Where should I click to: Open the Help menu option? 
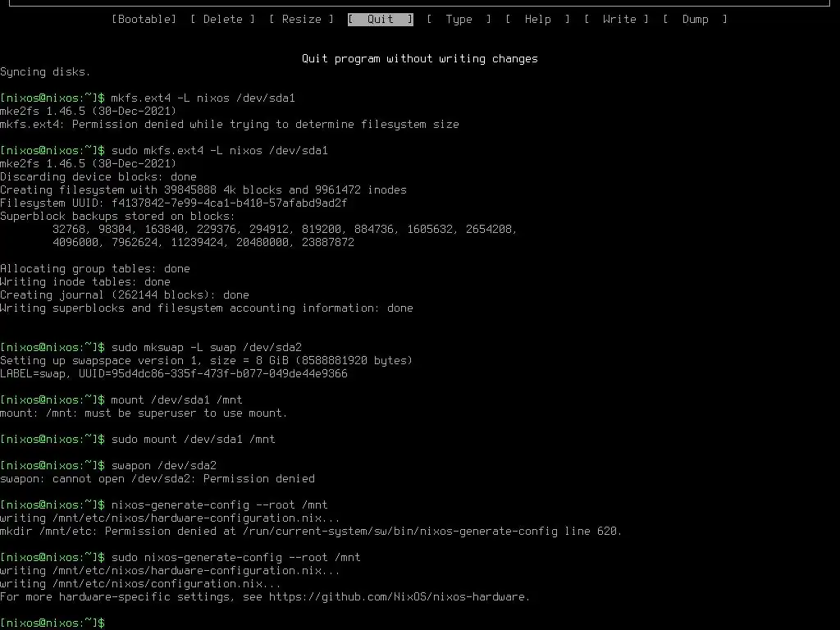click(538, 20)
